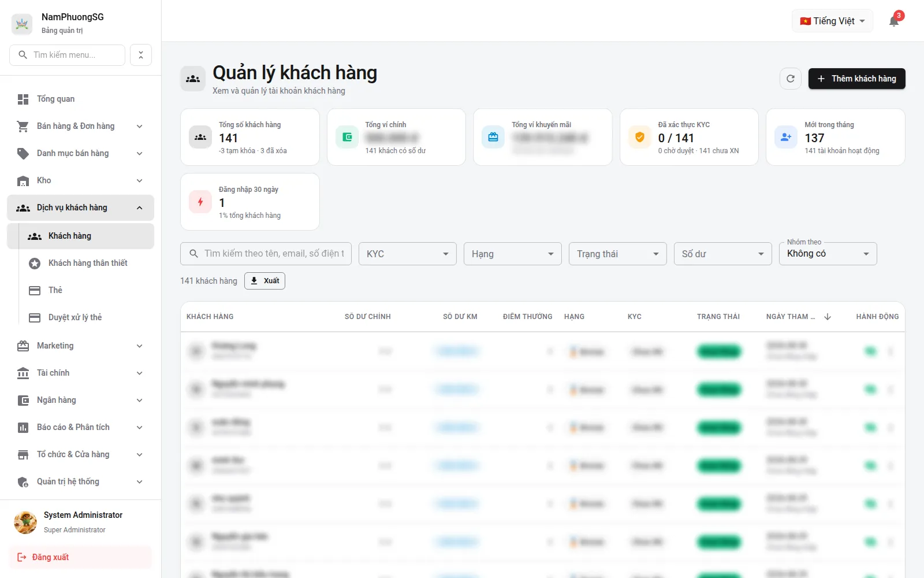
Task: Click the Thêm khách hàng button
Action: [x=856, y=79]
